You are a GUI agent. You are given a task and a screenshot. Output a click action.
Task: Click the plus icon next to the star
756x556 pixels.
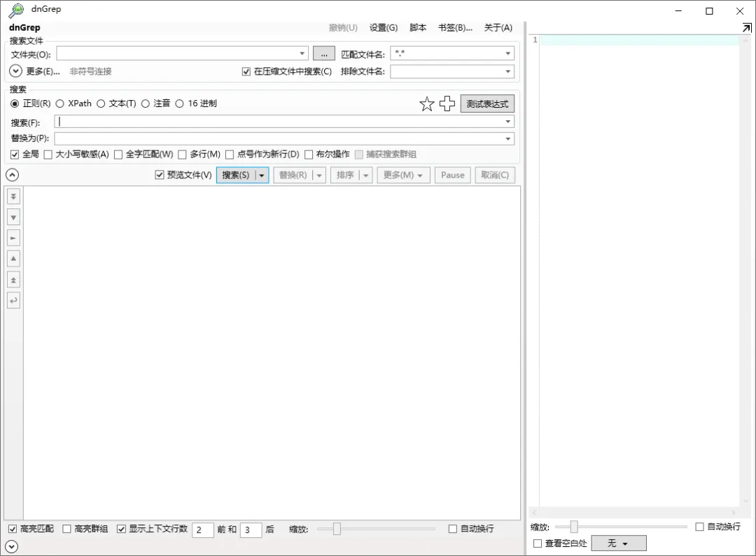[x=447, y=104]
